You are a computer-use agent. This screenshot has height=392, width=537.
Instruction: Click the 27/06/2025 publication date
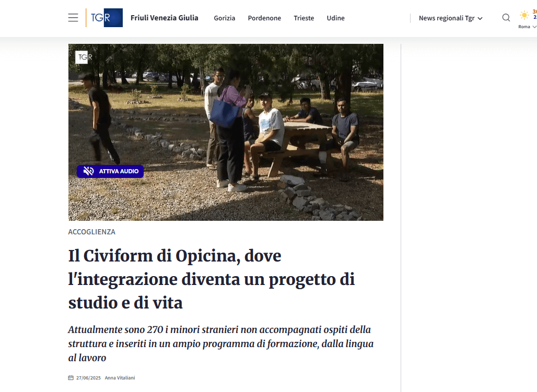click(x=88, y=377)
